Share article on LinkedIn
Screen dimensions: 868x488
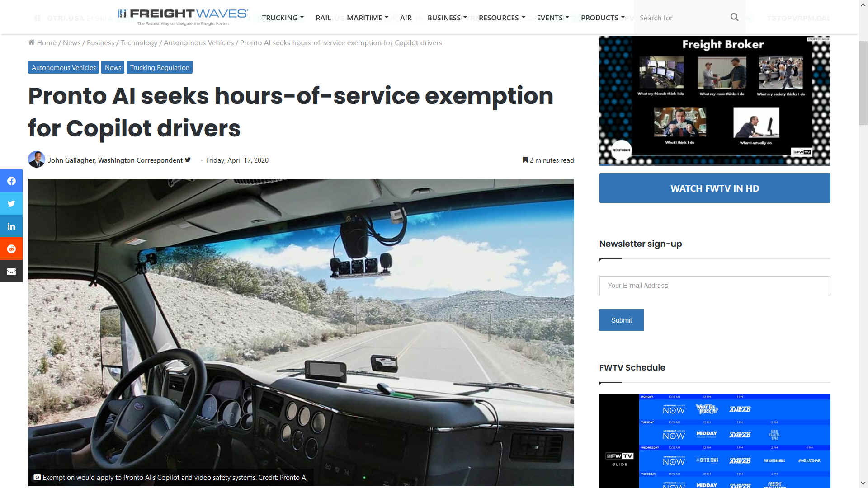(x=11, y=226)
